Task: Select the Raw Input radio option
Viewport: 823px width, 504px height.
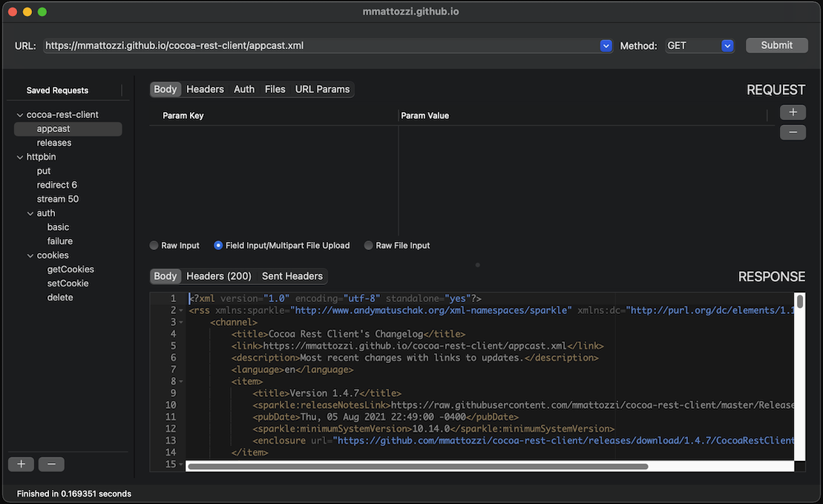Action: point(154,246)
